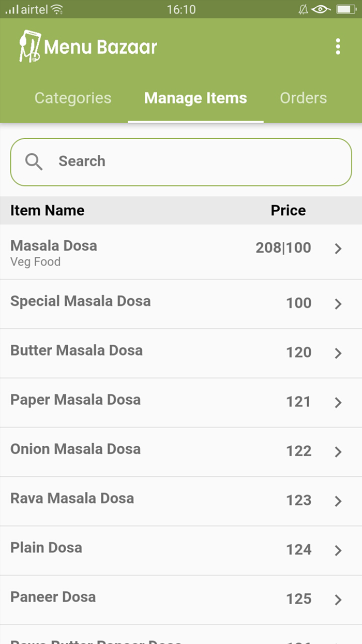
Task: Switch to the Orders tab
Action: click(x=303, y=98)
